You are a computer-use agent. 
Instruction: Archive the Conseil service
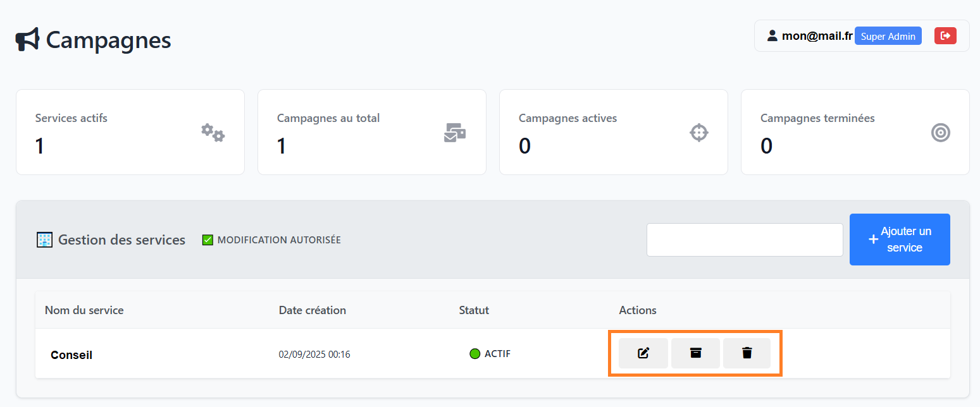(695, 353)
